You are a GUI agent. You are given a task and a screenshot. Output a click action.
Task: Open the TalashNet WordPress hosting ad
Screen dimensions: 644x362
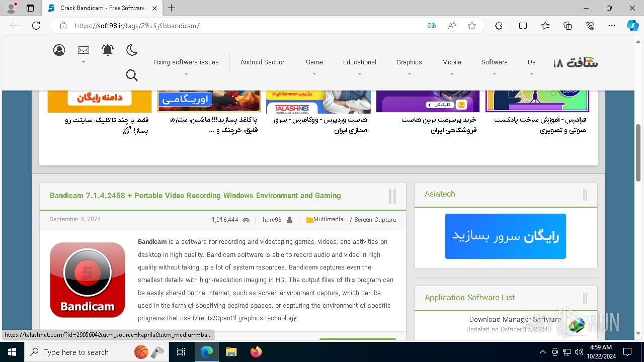[318, 102]
